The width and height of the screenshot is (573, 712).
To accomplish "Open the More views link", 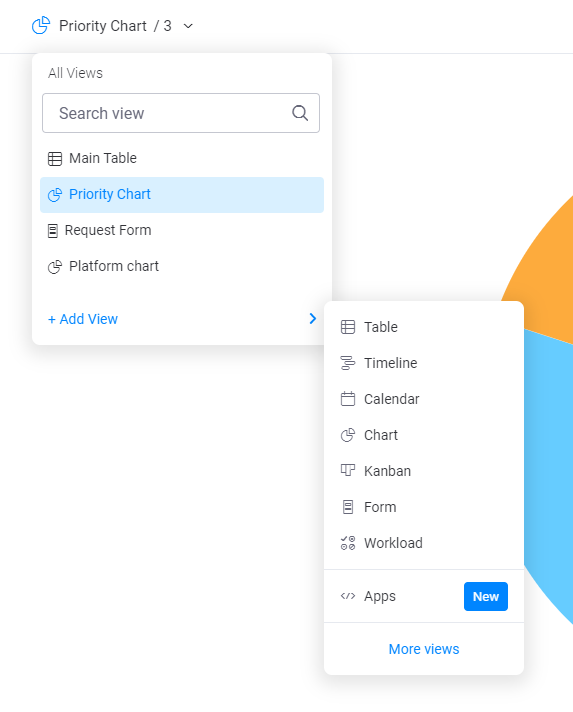I will coord(424,649).
